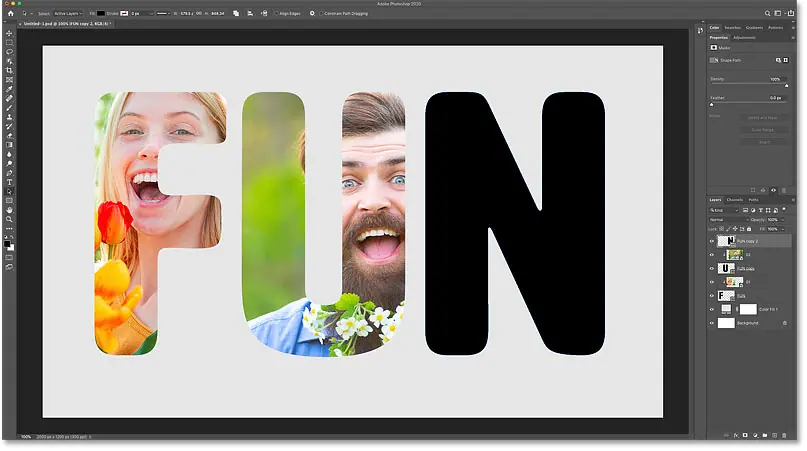Hide the Color Fill 1 layer

point(712,309)
